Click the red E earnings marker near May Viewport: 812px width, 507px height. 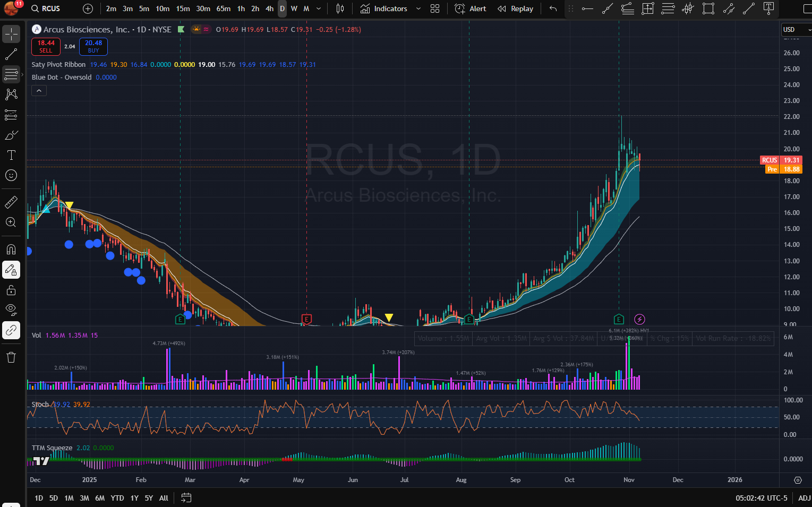tap(306, 319)
